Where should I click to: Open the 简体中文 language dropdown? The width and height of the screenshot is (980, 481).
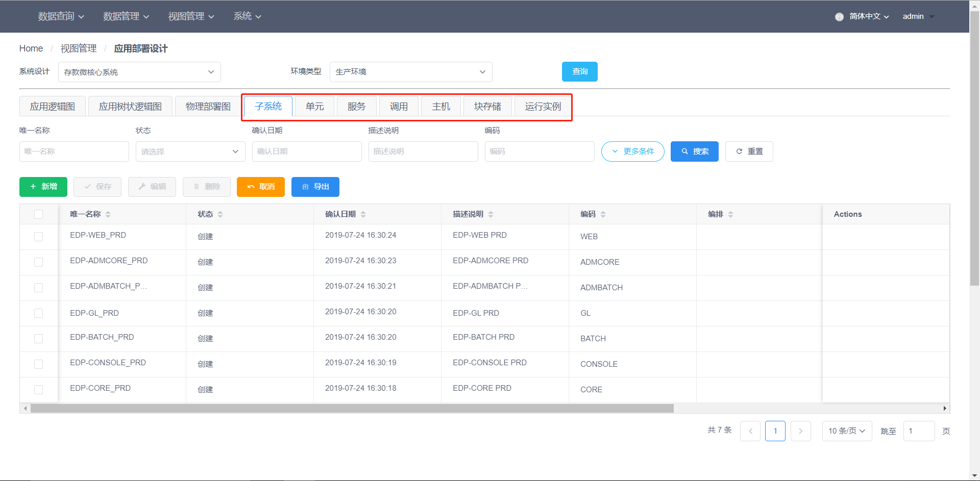point(869,16)
